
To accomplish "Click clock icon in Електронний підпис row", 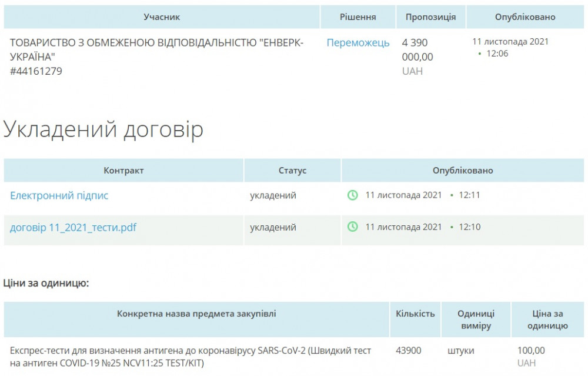I will point(353,195).
